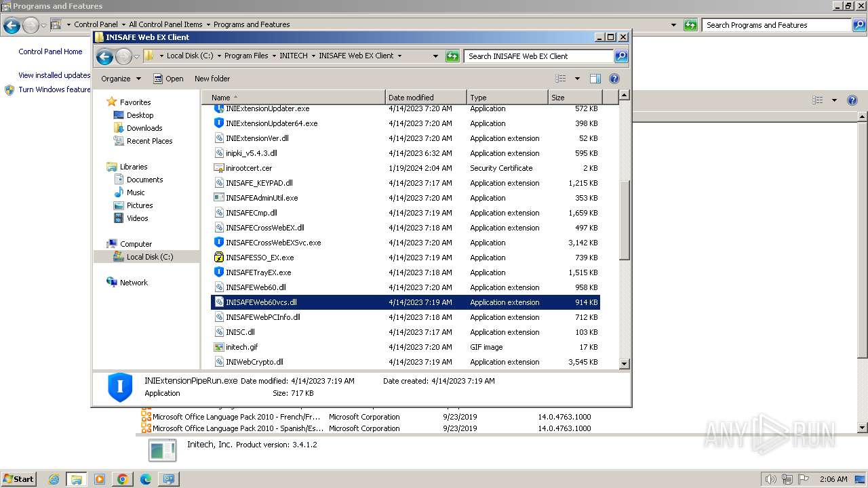Sort by Date modified column header
Viewport: 868px width, 488px height.
pyautogui.click(x=426, y=98)
